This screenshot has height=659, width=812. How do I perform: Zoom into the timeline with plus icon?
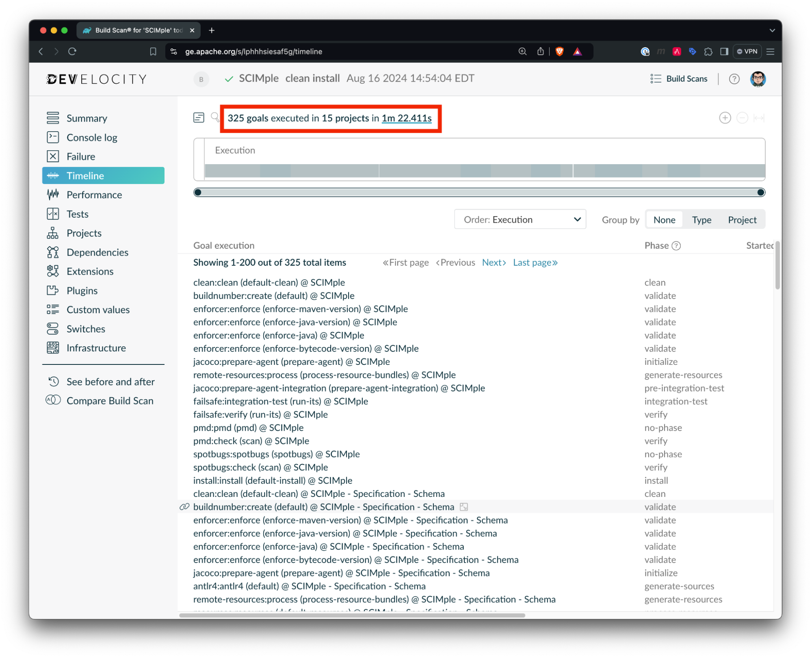click(x=725, y=118)
